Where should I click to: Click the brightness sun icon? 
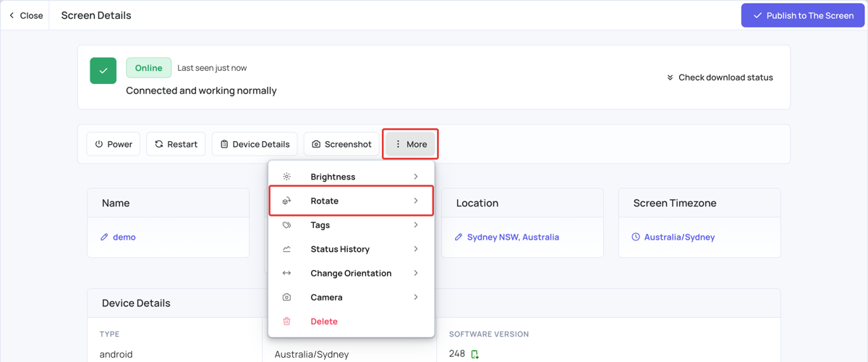pos(286,177)
